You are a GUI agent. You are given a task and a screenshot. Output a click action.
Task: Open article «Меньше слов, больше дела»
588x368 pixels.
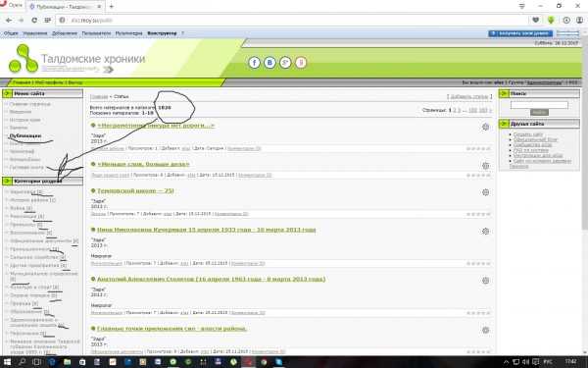coord(143,164)
